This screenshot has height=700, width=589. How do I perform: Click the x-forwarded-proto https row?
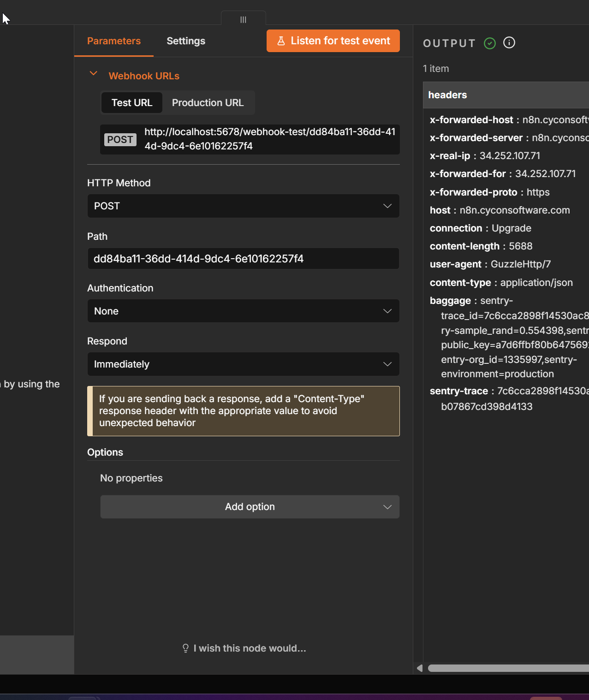coord(489,192)
